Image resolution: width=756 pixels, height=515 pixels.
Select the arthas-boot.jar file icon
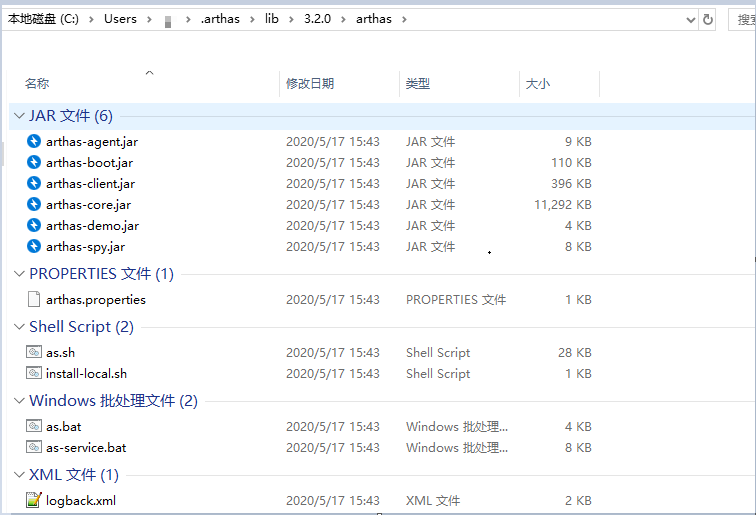[34, 162]
